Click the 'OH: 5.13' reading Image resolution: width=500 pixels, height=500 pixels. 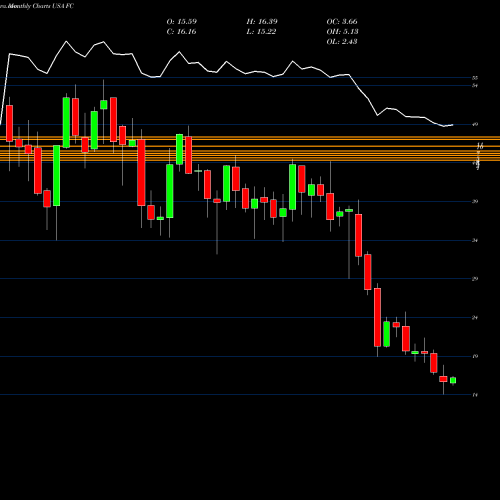coord(342,32)
